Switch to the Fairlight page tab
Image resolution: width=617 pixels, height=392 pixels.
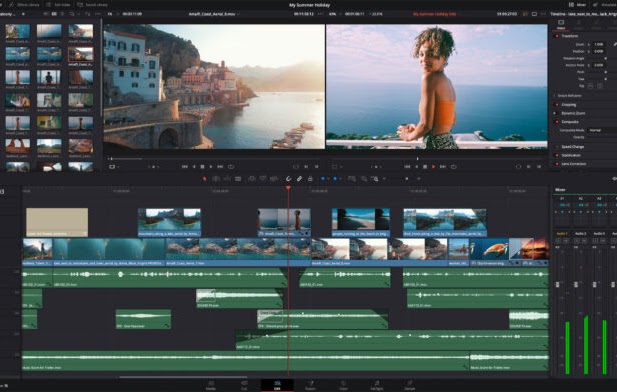[x=377, y=385]
